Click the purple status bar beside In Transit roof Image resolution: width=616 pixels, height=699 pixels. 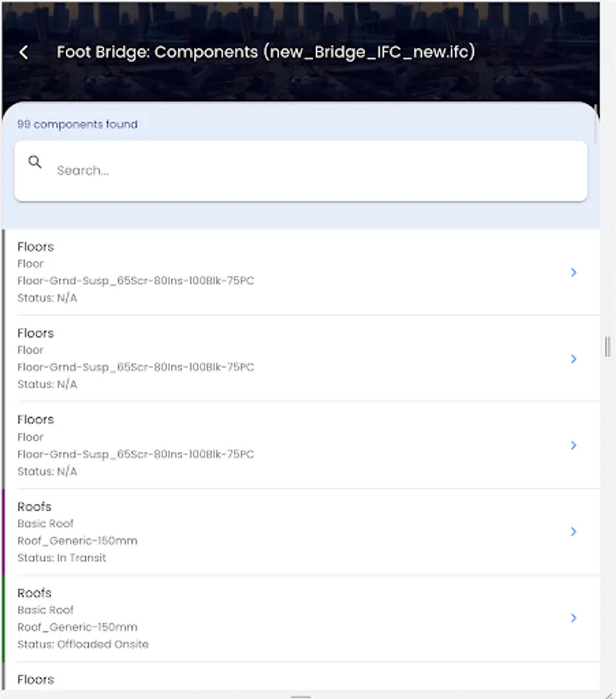3,532
